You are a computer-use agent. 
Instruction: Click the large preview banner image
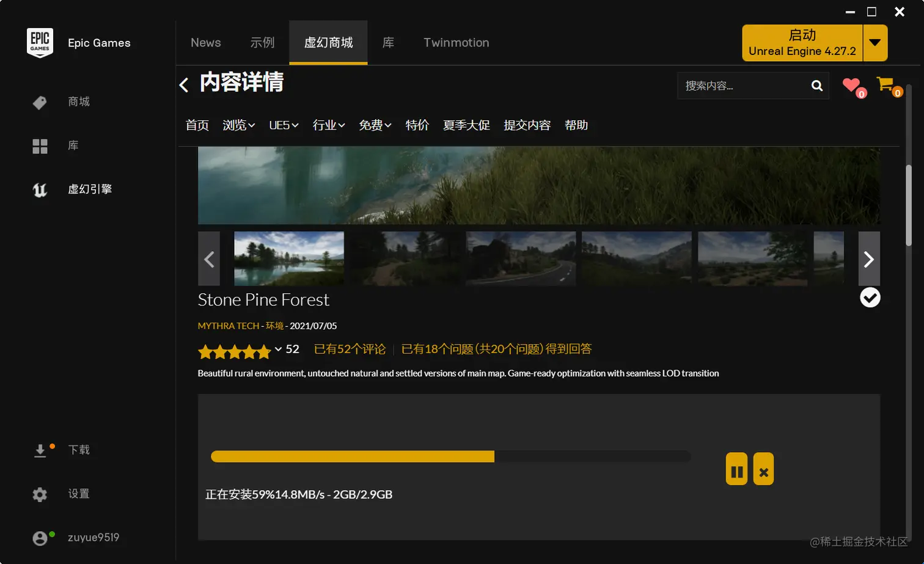(539, 185)
